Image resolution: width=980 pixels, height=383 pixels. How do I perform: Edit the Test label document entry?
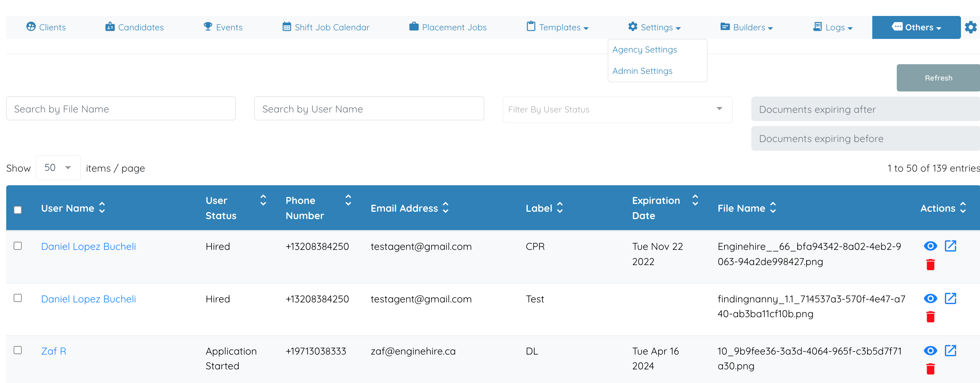[950, 299]
